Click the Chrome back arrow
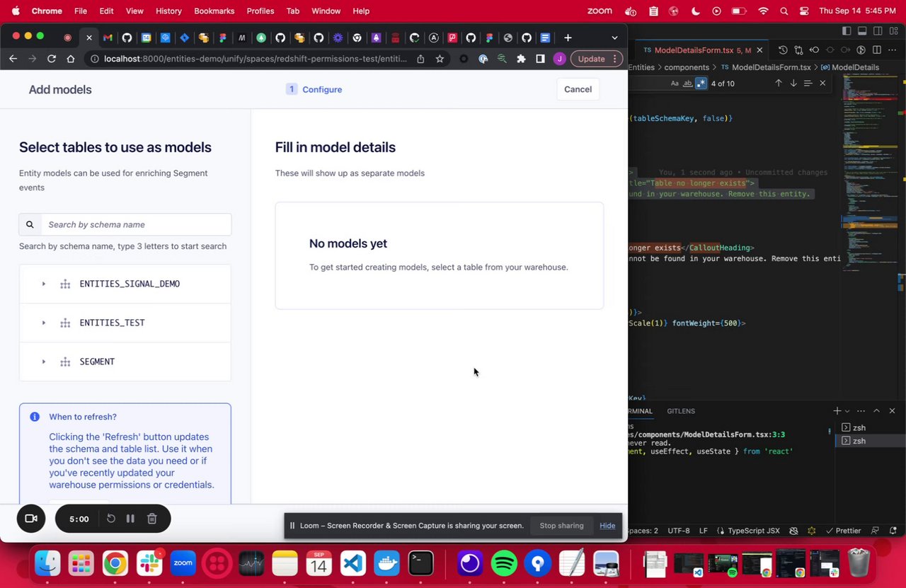The height and width of the screenshot is (588, 906). tap(13, 59)
